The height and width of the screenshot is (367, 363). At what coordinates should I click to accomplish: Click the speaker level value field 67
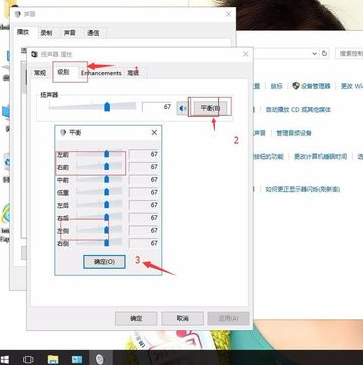pos(157,107)
